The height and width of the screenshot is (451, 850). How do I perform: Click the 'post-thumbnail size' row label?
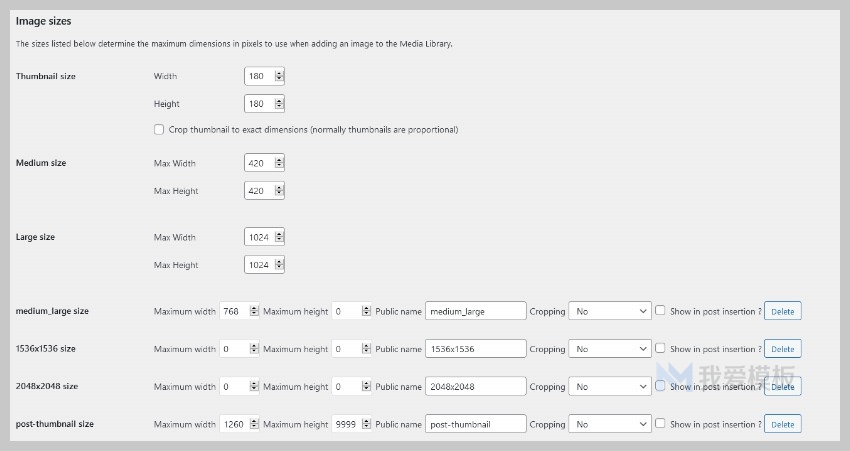[x=55, y=424]
